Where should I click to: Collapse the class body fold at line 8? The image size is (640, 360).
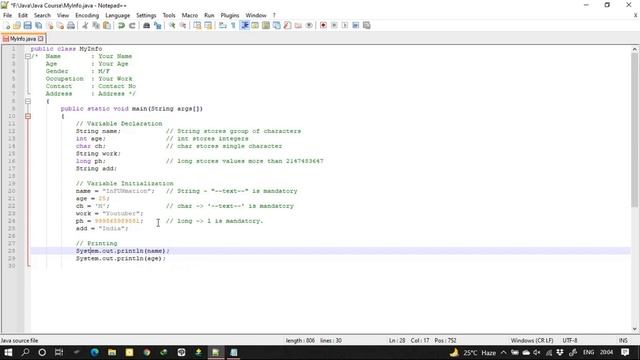tap(28, 101)
